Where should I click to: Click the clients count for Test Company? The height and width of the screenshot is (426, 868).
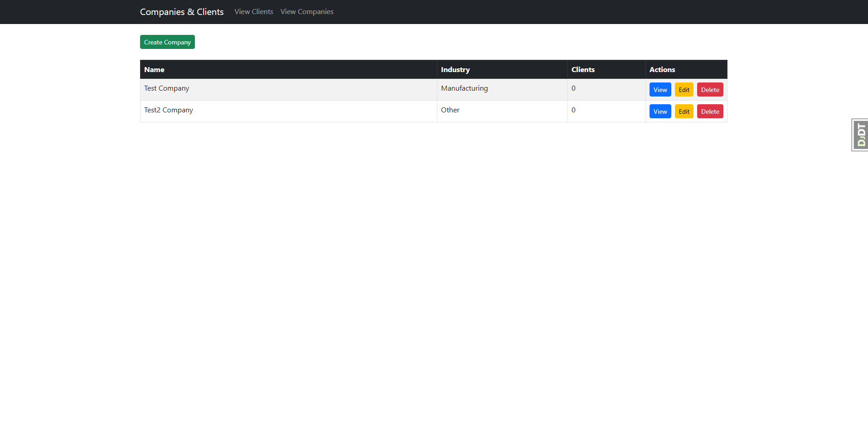click(606, 90)
